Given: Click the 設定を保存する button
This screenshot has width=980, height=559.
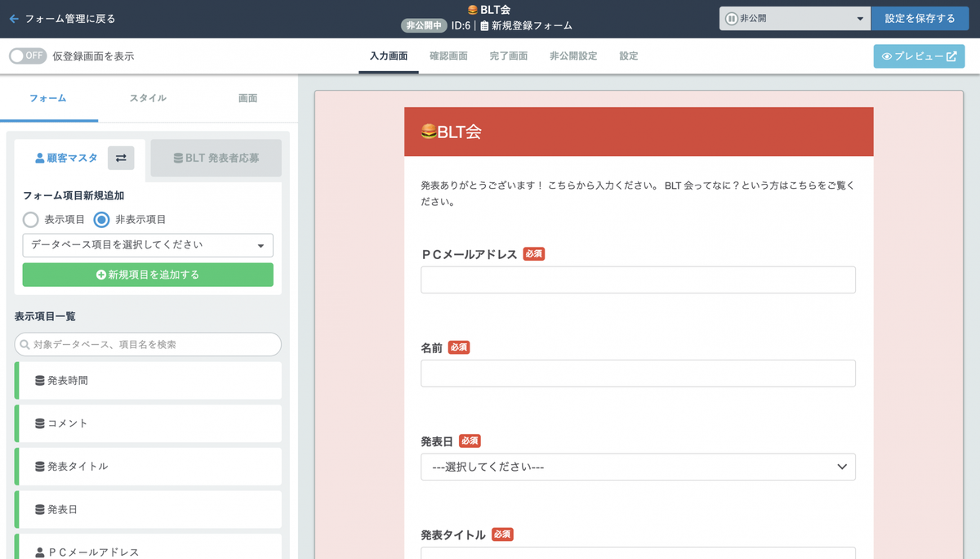Looking at the screenshot, I should [920, 17].
